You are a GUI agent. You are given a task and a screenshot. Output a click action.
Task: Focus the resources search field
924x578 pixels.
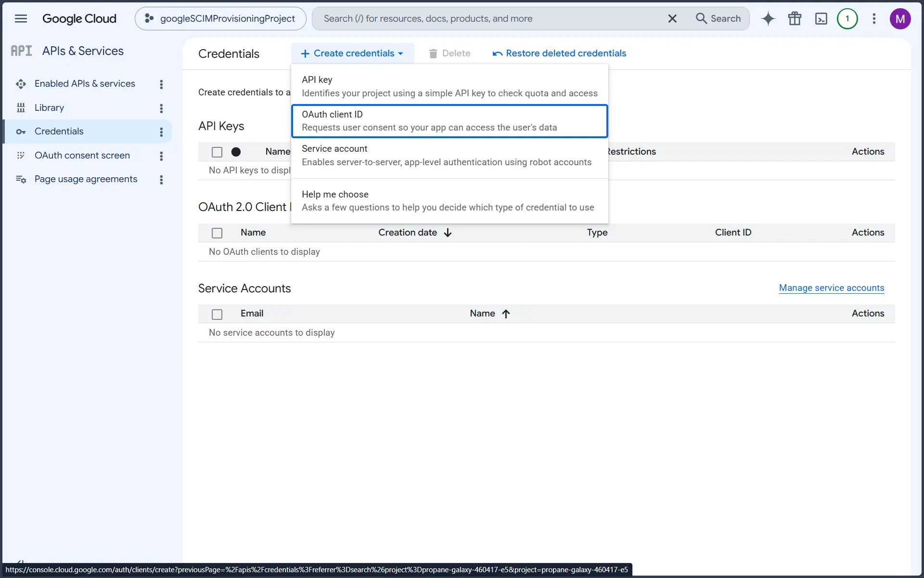[491, 19]
